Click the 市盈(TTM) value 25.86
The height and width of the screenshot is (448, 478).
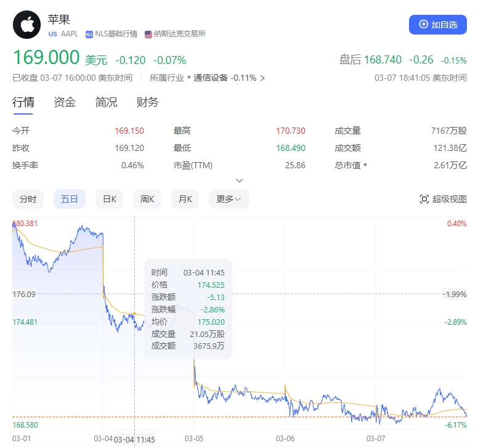pos(295,165)
